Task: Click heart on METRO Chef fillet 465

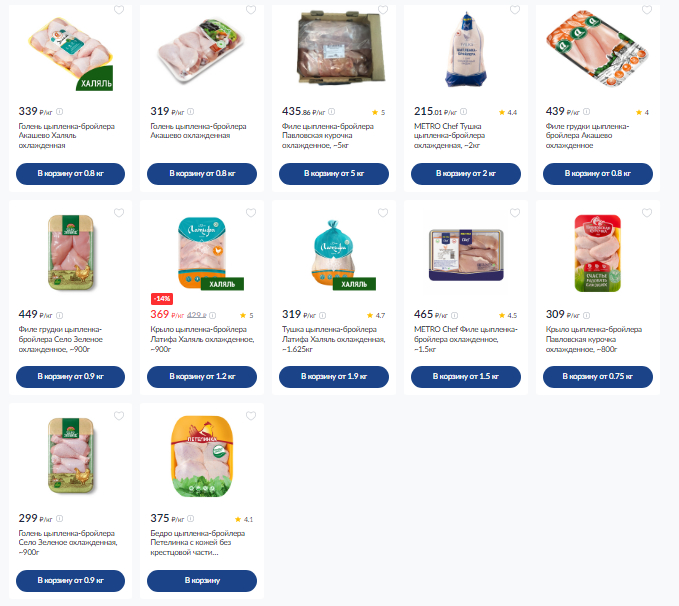Action: pyautogui.click(x=514, y=213)
